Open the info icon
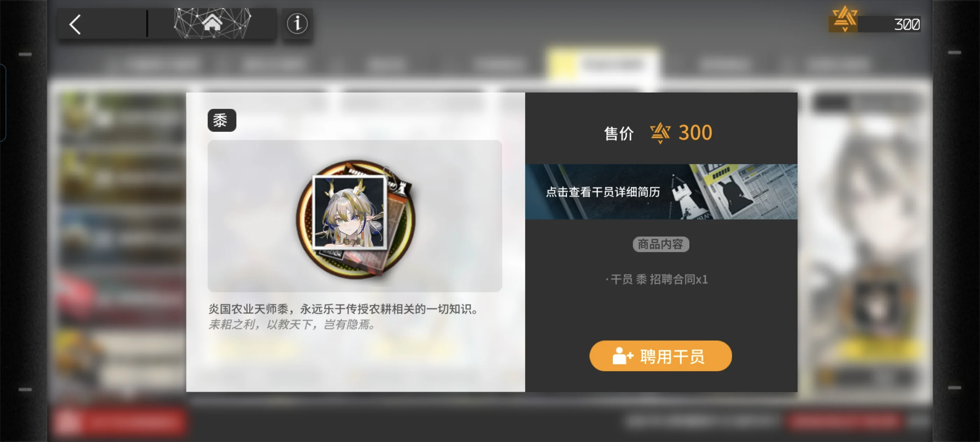The image size is (980, 442). 297,23
